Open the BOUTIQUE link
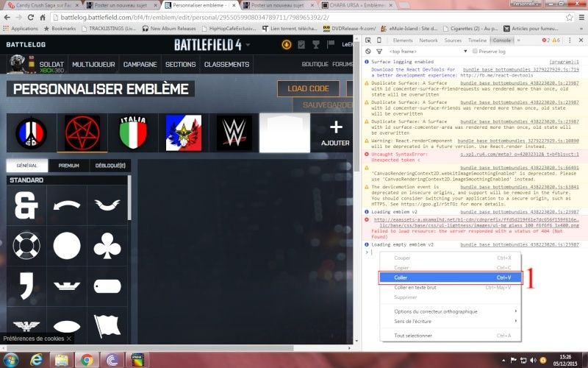 click(x=315, y=64)
